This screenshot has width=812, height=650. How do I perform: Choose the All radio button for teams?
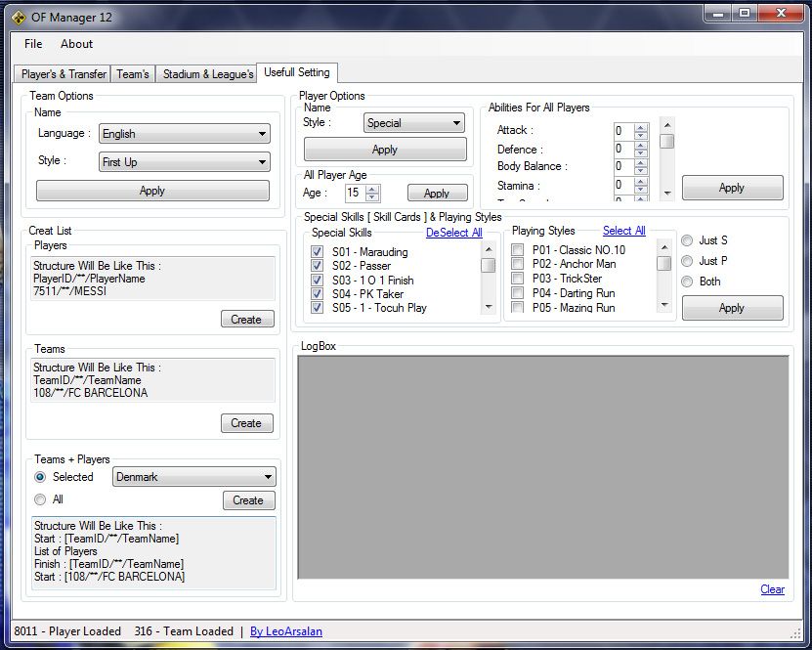[40, 499]
